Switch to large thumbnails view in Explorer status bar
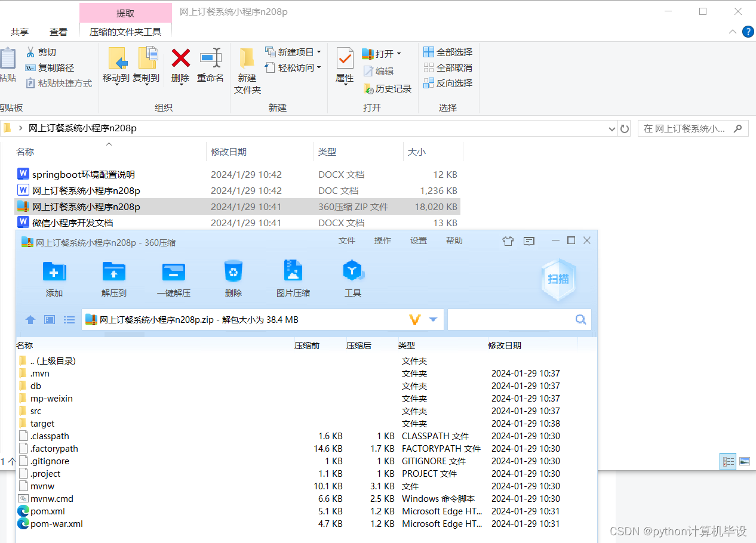Viewport: 756px width, 543px height. tap(744, 461)
